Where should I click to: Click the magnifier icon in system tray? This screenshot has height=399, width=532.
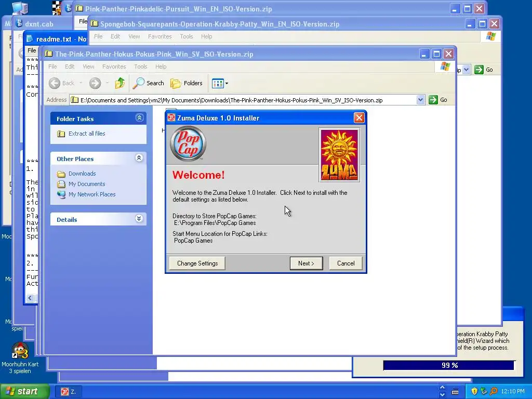coord(494,392)
